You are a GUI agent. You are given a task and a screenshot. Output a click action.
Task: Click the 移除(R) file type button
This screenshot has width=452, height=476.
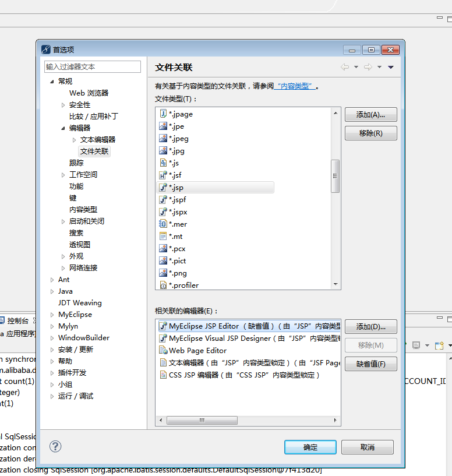pos(370,133)
